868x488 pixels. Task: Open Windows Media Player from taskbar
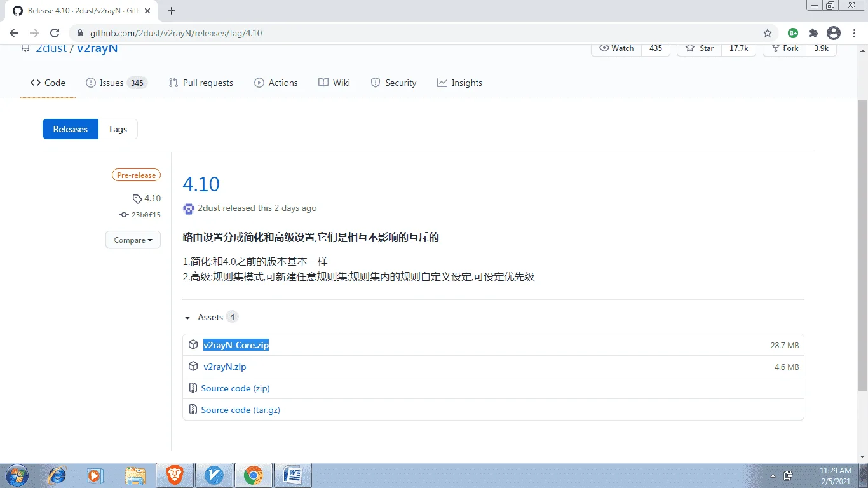click(x=95, y=475)
